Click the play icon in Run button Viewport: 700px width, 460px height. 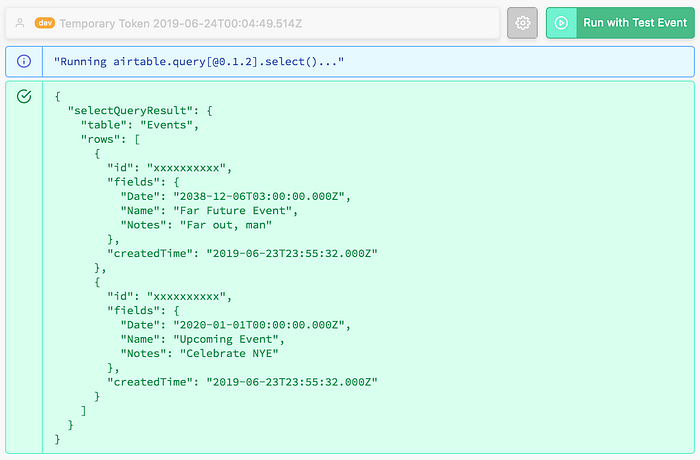click(x=561, y=23)
